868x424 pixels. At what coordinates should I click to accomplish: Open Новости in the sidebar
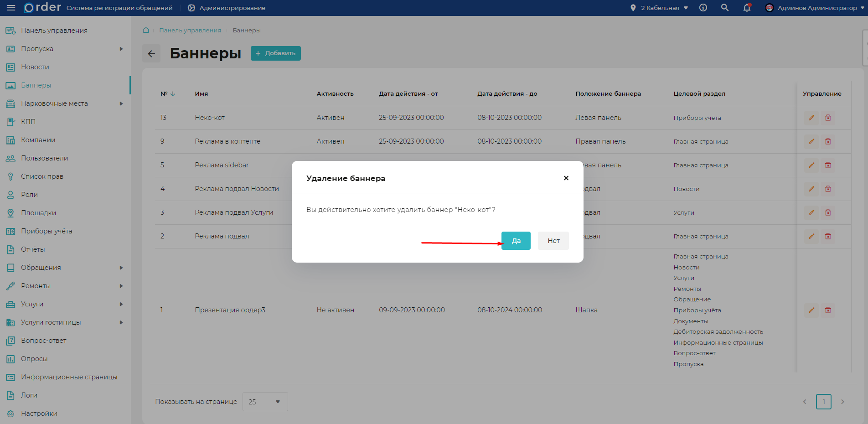pos(35,67)
